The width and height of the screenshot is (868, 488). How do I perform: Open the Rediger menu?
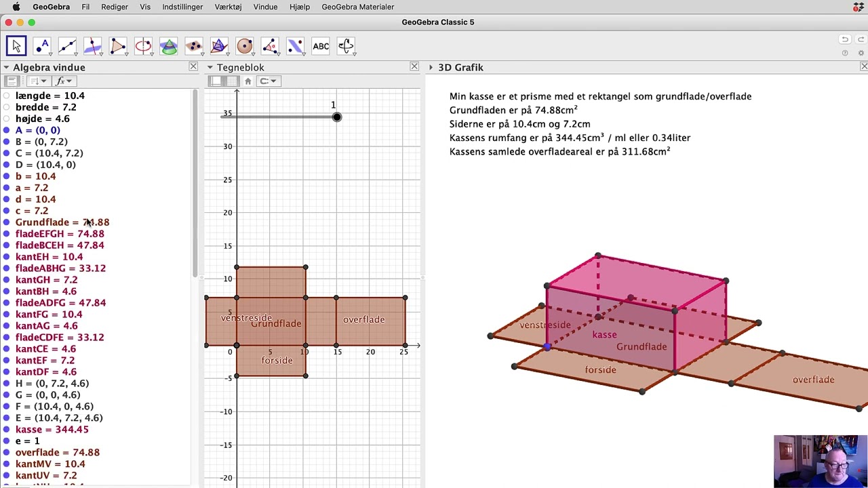point(115,7)
